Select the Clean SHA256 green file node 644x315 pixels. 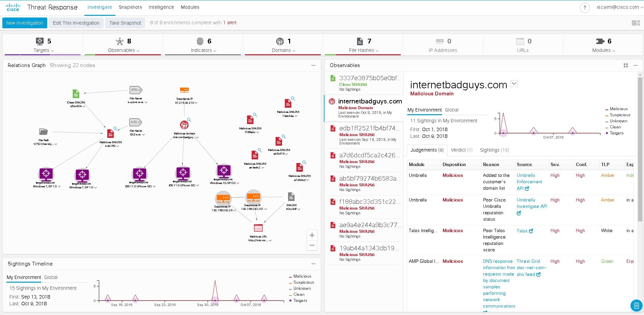[x=76, y=94]
